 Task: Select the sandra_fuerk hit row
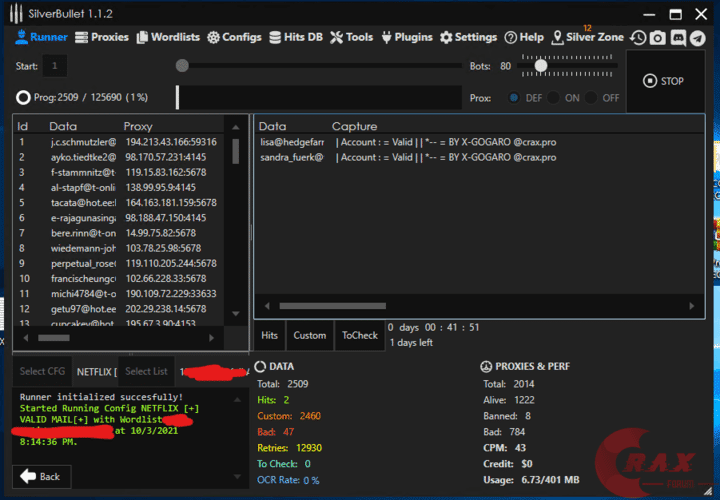coord(479,157)
